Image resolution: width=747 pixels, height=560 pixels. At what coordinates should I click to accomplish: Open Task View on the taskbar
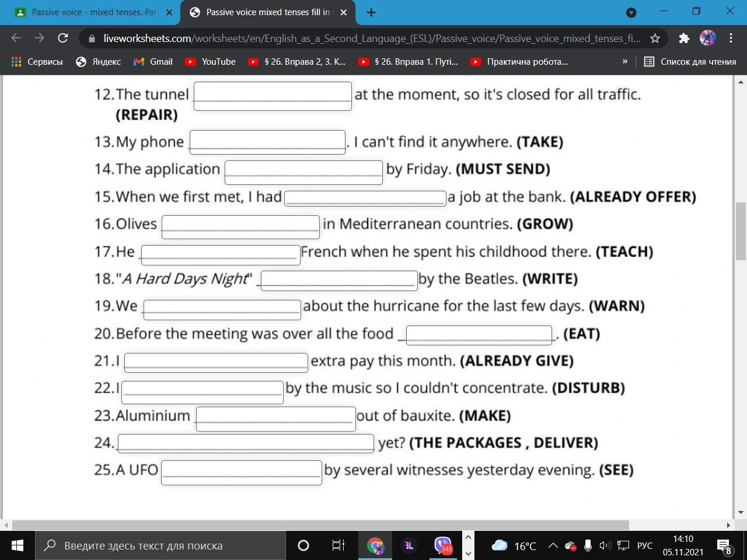pyautogui.click(x=338, y=545)
